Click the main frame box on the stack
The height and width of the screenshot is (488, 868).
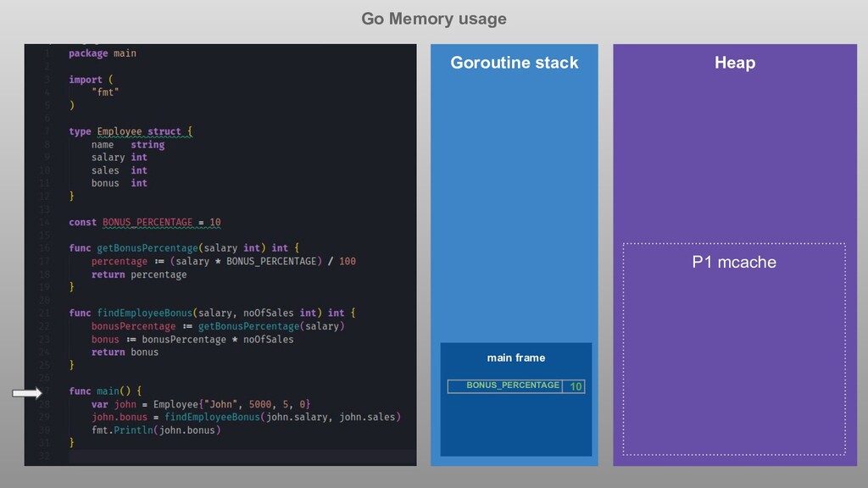tap(515, 358)
